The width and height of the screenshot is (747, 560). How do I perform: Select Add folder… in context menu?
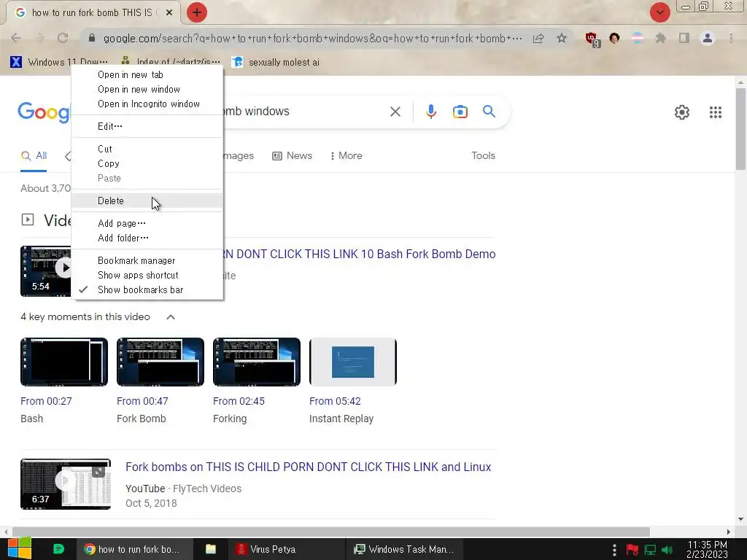tap(147, 238)
